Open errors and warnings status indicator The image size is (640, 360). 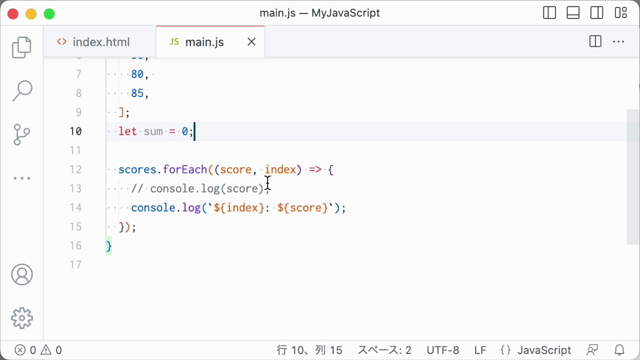pos(38,350)
